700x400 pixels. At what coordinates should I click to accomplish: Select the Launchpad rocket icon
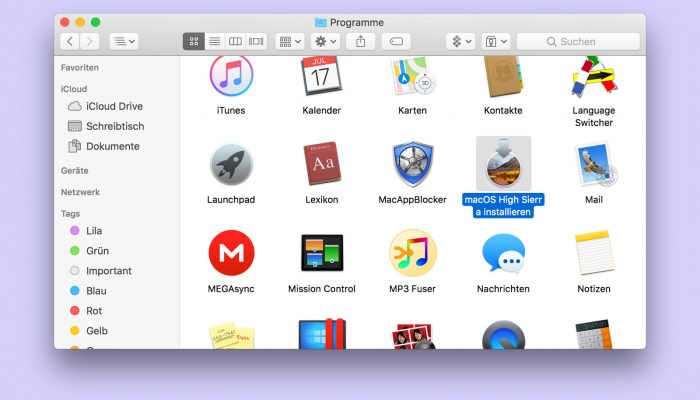point(231,164)
